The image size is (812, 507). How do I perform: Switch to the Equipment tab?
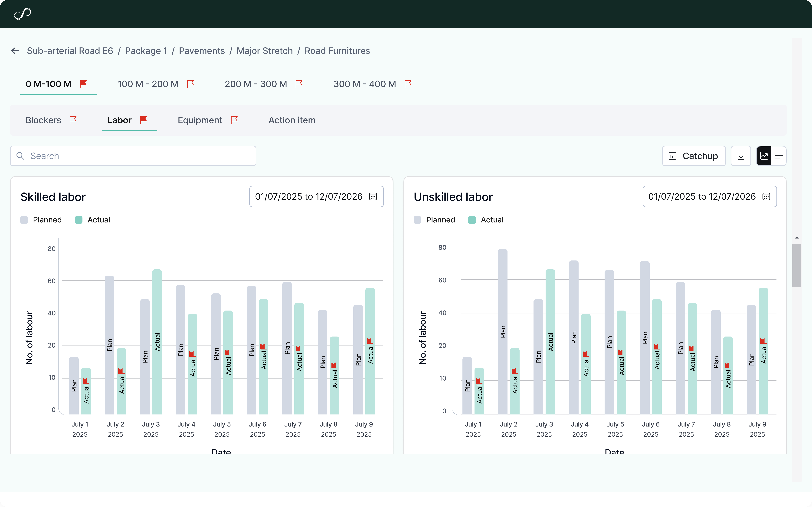[x=200, y=120]
